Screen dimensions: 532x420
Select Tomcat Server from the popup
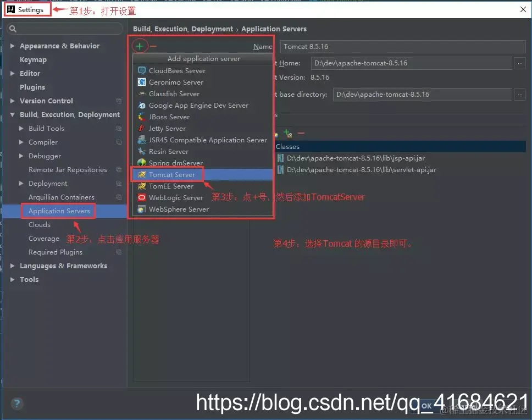[203, 174]
